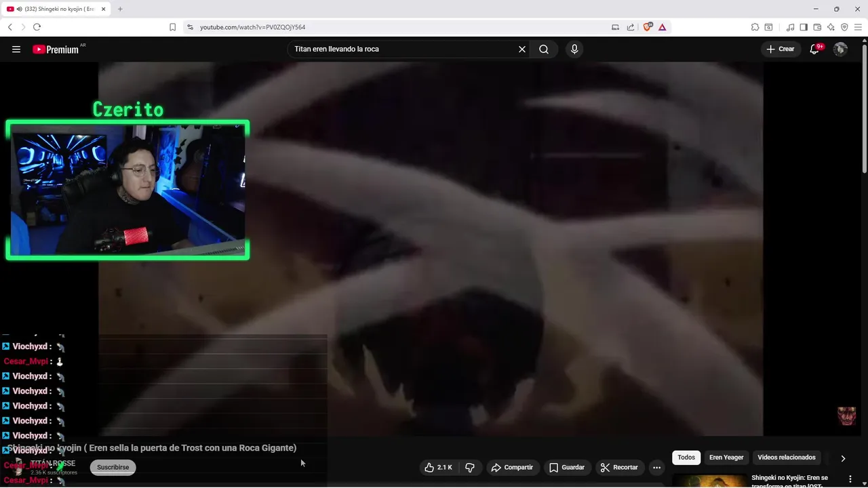Dislike the video

click(470, 467)
